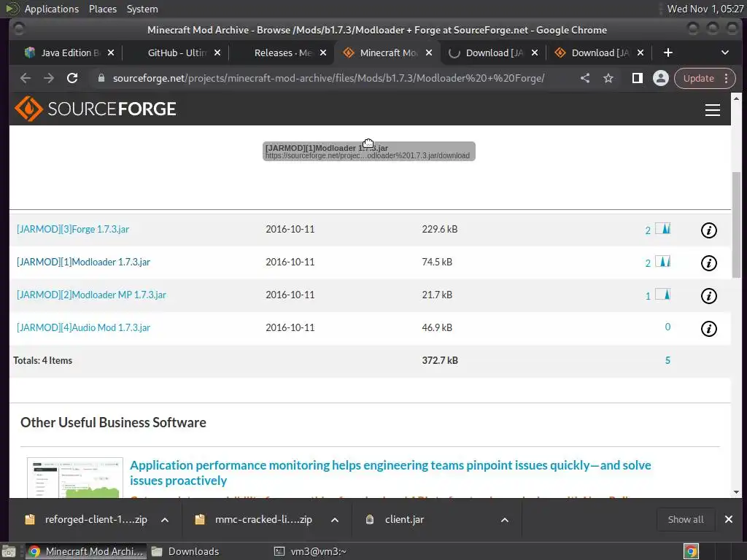The image size is (747, 560).
Task: Click the download count 2 for Forge
Action: 648,231
